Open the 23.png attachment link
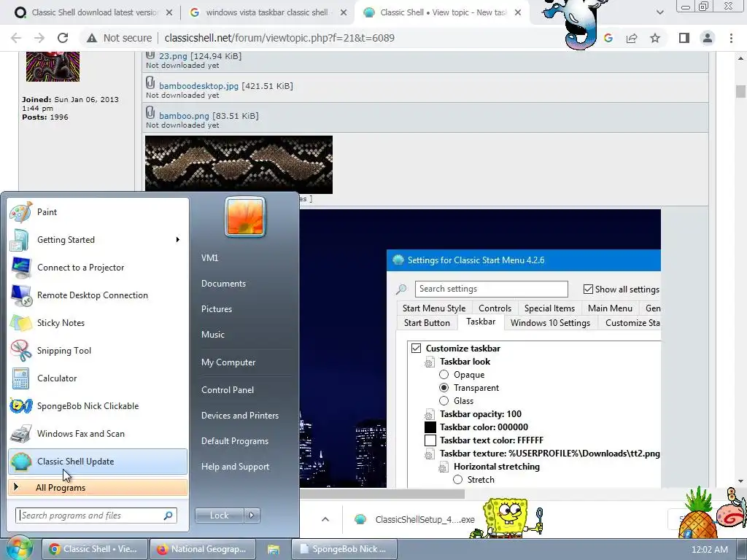Image resolution: width=747 pixels, height=560 pixels. pos(173,56)
